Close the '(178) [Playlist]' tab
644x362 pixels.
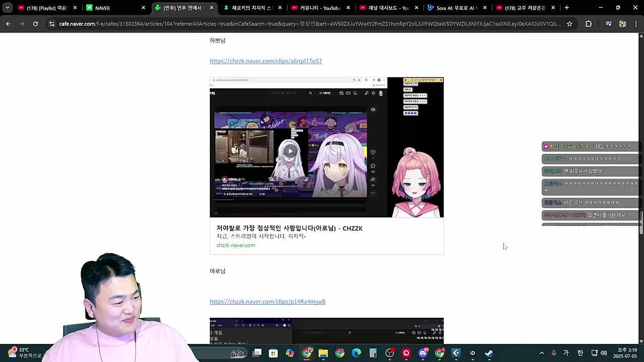click(x=75, y=8)
